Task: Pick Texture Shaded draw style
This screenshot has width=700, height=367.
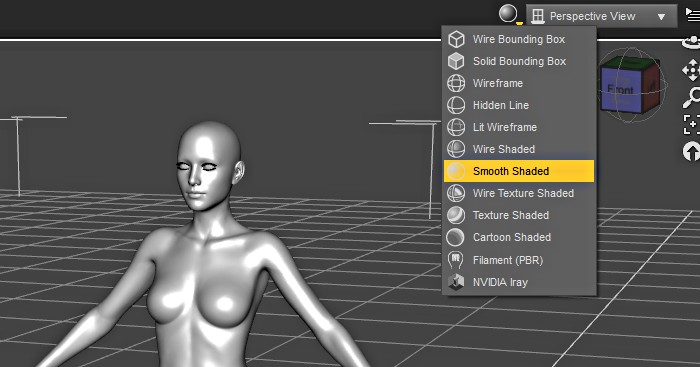Action: [x=519, y=215]
